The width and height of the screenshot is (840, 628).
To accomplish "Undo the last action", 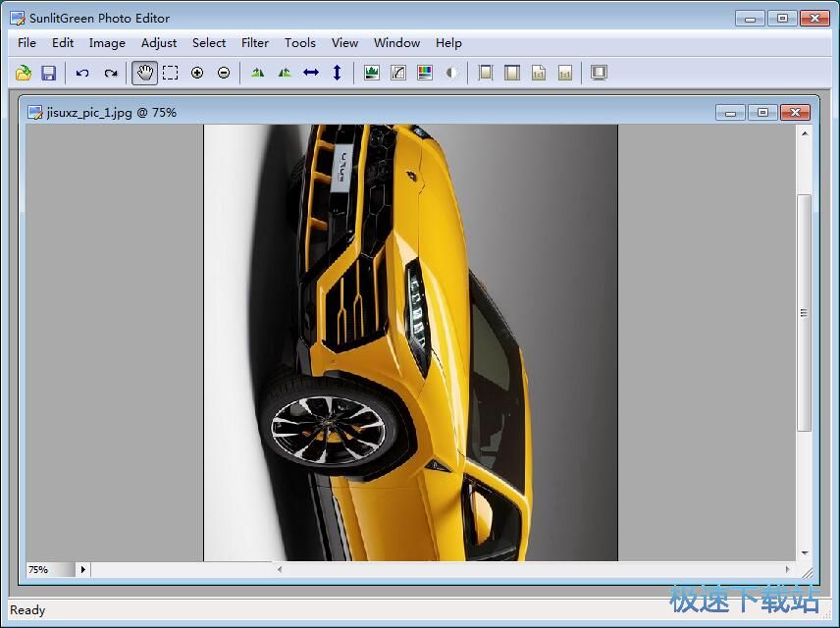I will tap(82, 73).
